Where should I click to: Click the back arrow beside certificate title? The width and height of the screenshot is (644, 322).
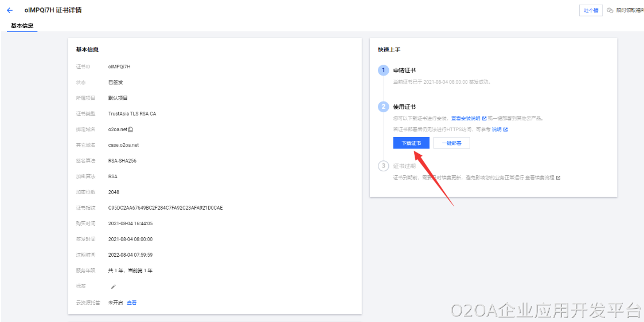click(10, 10)
